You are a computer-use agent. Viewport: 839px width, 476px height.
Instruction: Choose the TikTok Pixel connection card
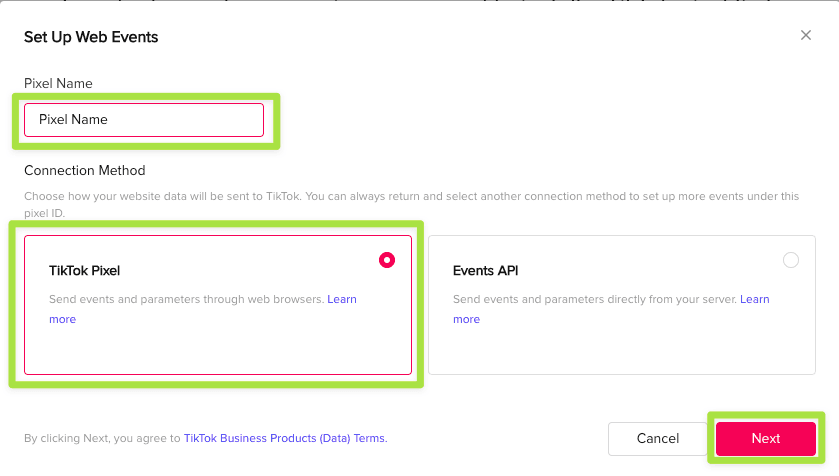point(218,340)
